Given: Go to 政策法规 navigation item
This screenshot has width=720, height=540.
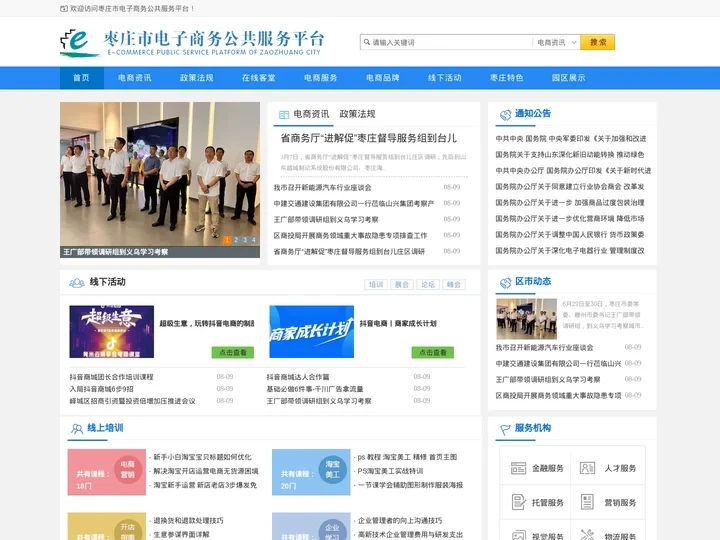Looking at the screenshot, I should pos(197,78).
